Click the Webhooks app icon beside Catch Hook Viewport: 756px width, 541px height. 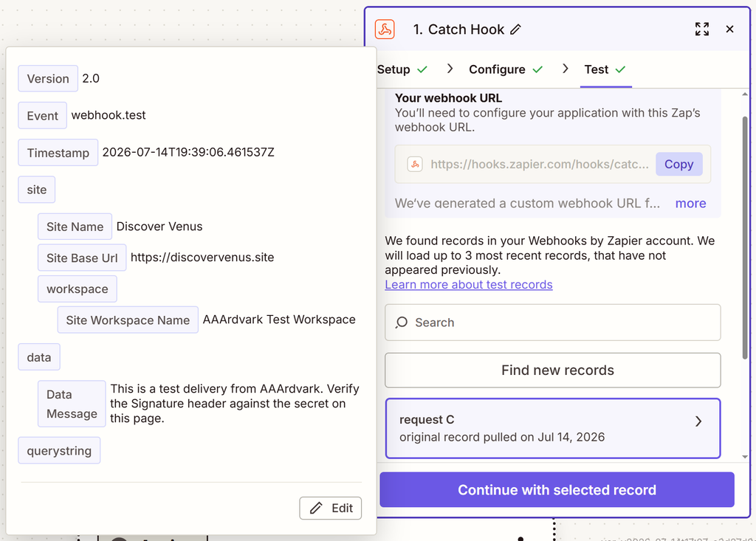click(385, 30)
